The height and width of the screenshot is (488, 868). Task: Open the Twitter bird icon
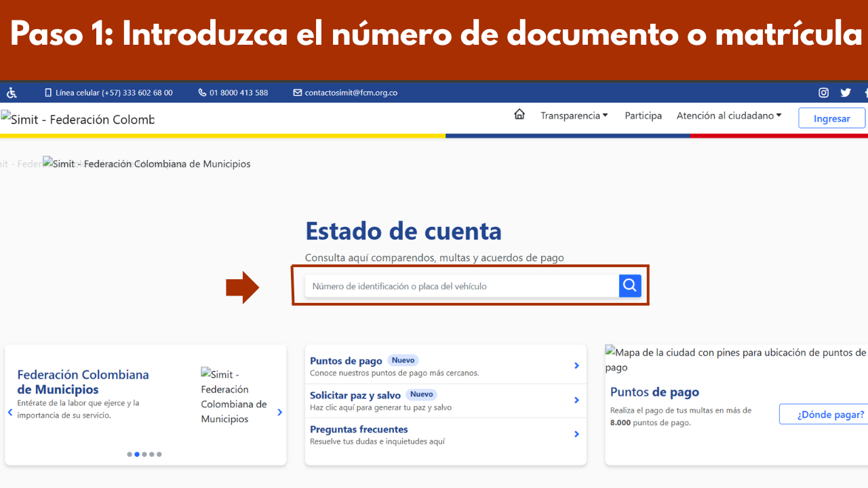click(x=846, y=93)
